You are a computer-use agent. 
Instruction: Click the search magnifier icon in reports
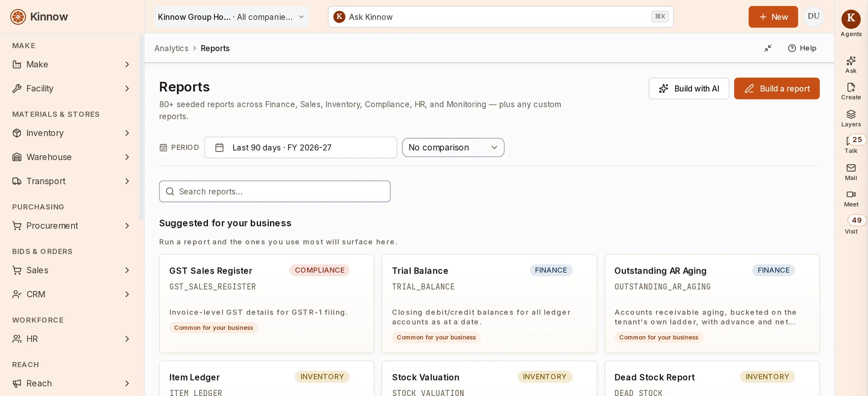pos(170,191)
